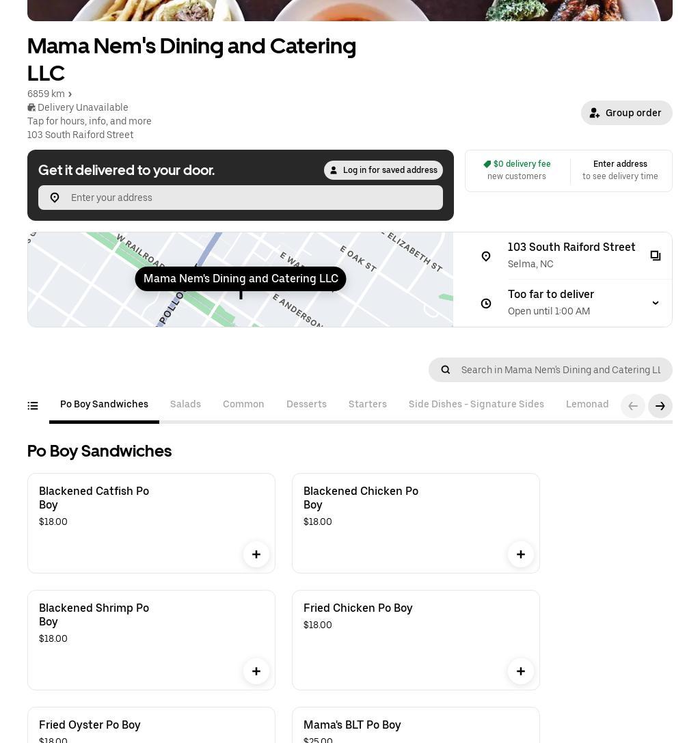Open the Salads menu tab
Screen dimensions: 700x743
pyautogui.click(x=185, y=405)
